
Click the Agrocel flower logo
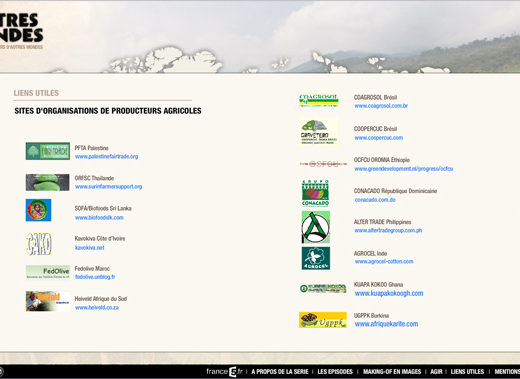316,258
